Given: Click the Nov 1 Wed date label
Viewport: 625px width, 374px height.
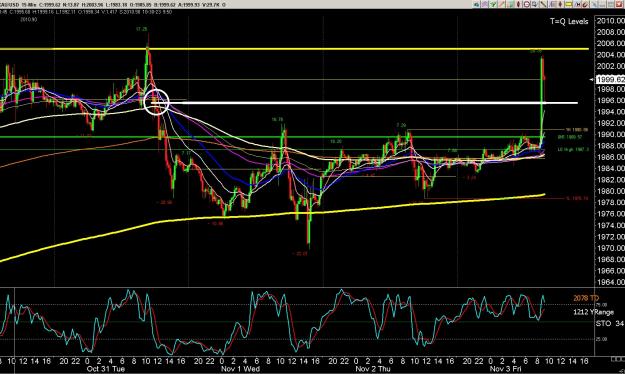Looking at the screenshot, I should 240,369.
